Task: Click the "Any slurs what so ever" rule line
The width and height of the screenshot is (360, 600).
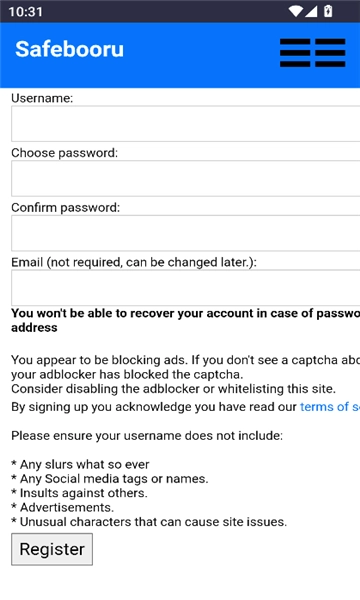Action: tap(80, 465)
